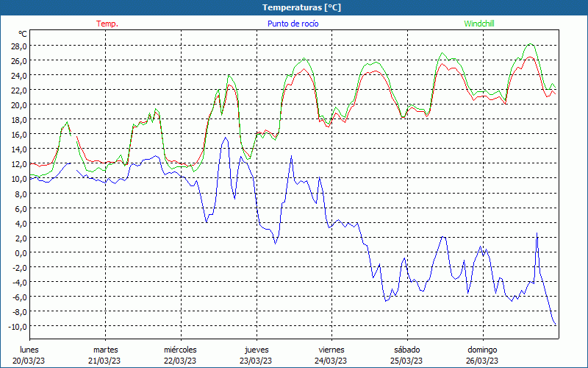Click the 'miércoles' day label
588x368 pixels.
(180, 350)
